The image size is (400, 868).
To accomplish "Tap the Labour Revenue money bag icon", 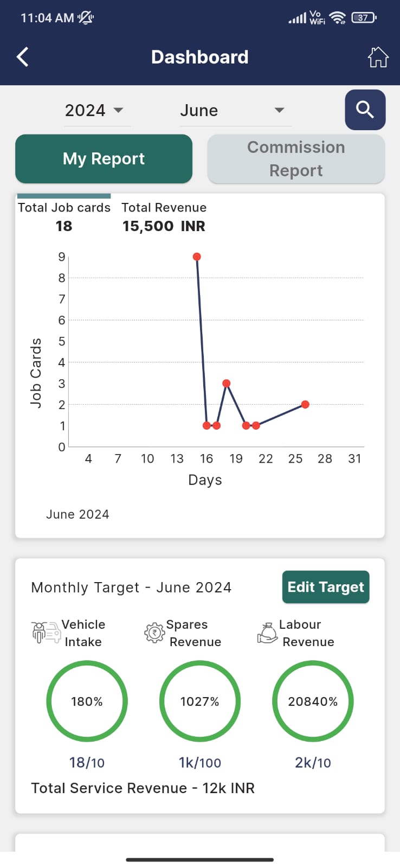I will coord(267,633).
